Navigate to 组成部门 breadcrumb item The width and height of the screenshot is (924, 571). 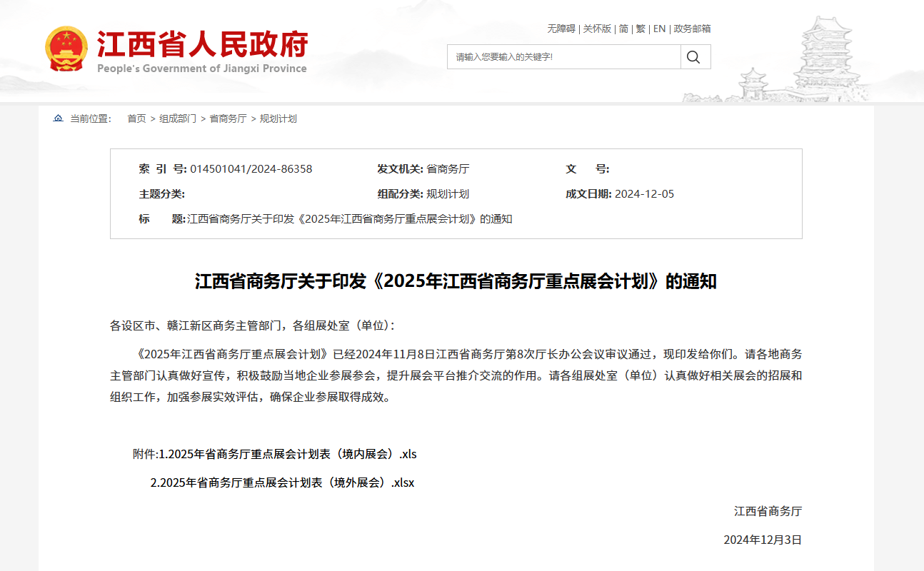point(178,118)
